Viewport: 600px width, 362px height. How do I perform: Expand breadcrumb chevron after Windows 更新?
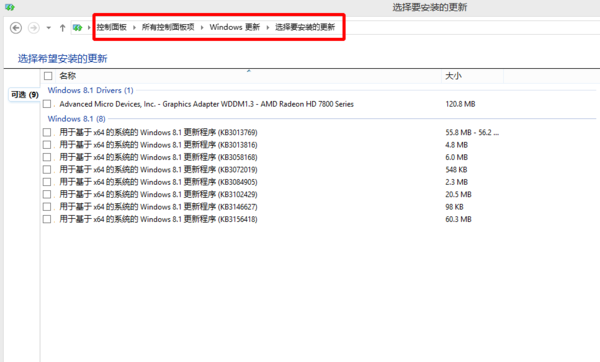pos(267,27)
